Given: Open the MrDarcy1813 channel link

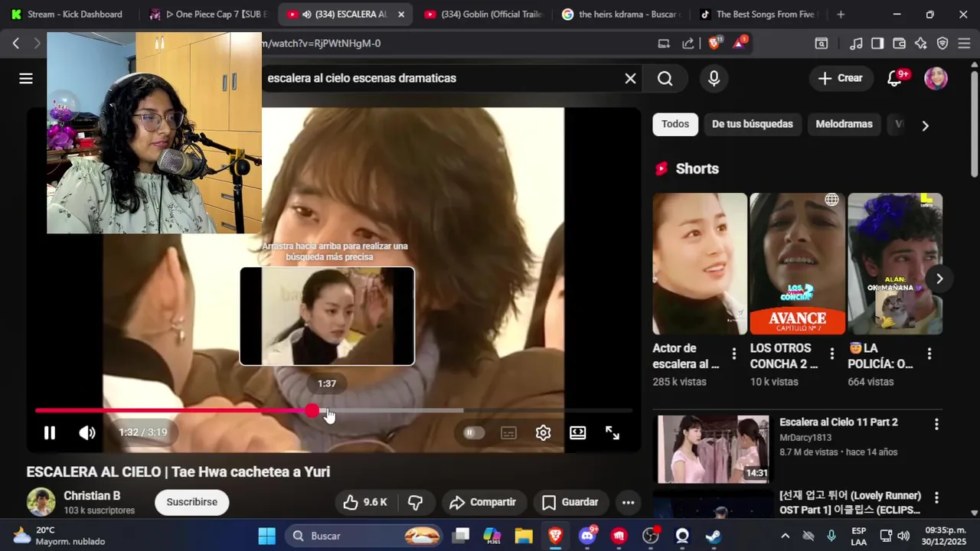Looking at the screenshot, I should point(805,438).
